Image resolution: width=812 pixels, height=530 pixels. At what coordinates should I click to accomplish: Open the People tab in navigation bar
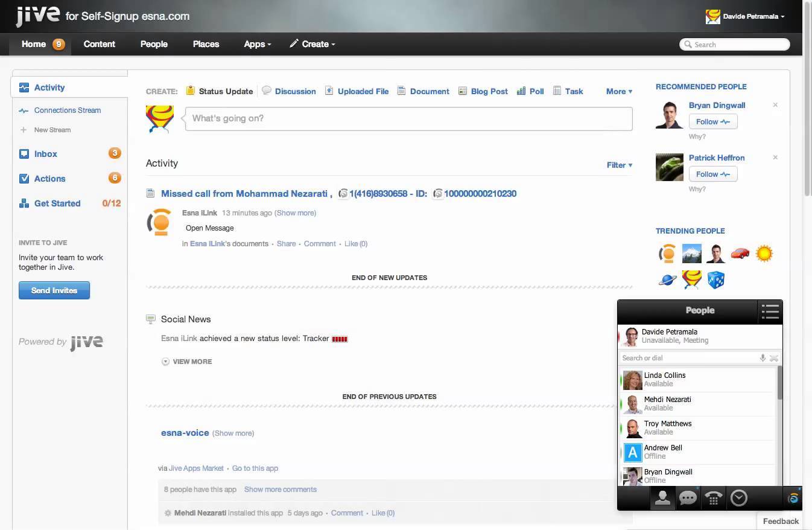[x=154, y=44]
